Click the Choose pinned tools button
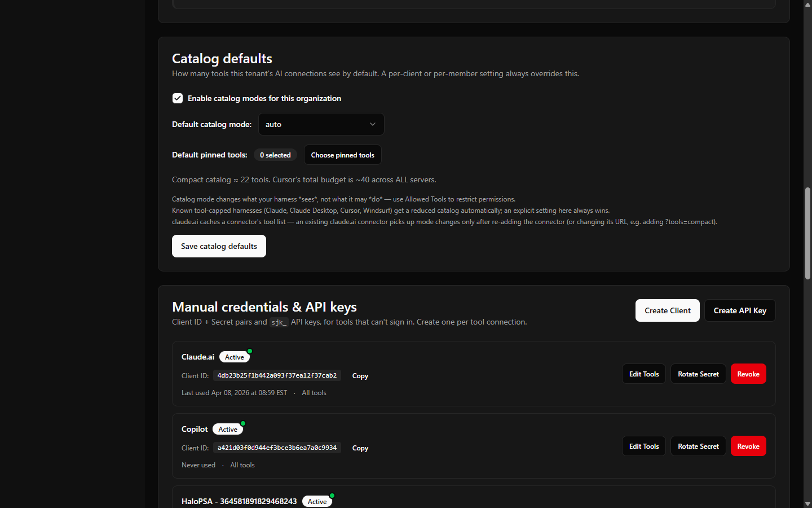 [x=343, y=155]
